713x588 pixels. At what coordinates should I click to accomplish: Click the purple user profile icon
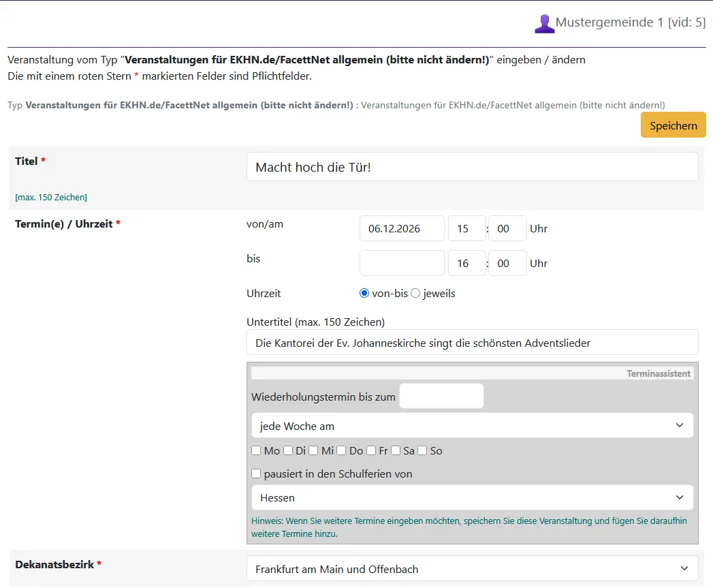544,23
